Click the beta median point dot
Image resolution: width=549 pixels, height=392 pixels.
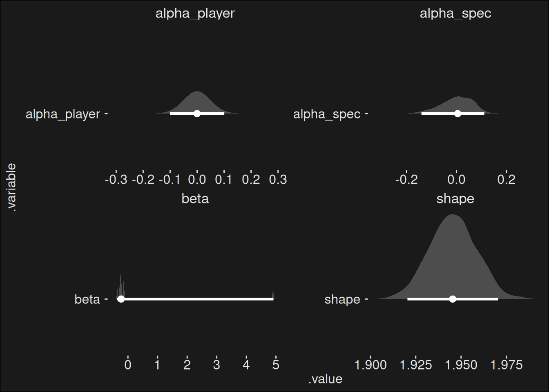pos(121,299)
